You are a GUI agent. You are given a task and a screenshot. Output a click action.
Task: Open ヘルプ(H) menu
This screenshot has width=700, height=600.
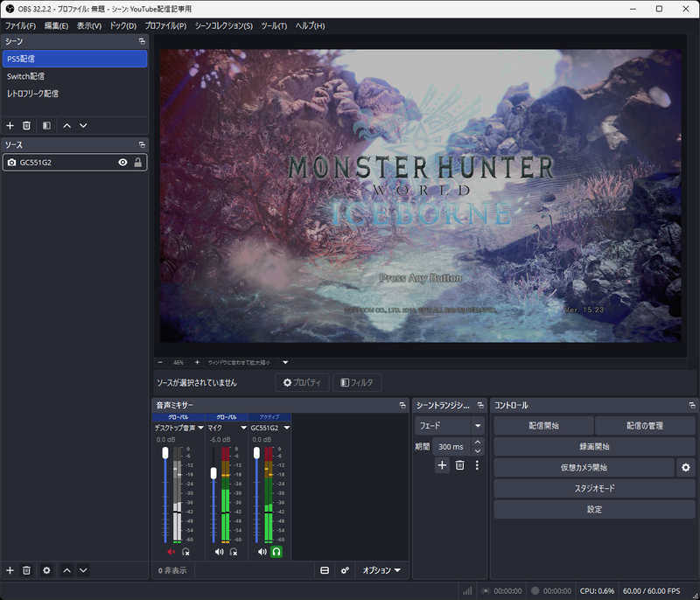click(310, 26)
